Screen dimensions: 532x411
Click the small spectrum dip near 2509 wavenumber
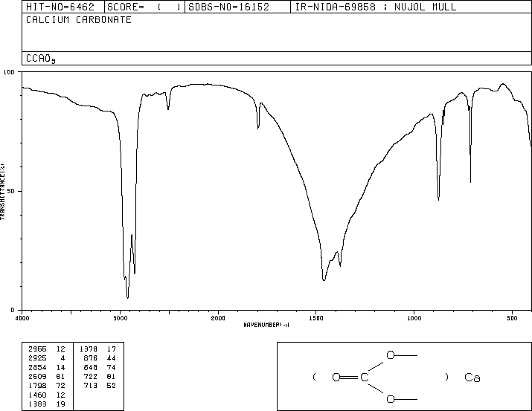(x=168, y=109)
